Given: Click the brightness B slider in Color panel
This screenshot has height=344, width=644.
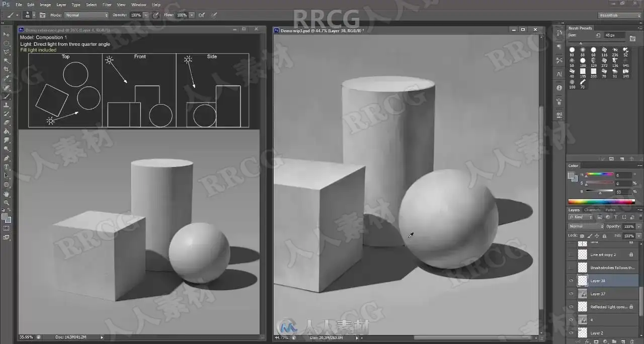Looking at the screenshot, I should click(x=600, y=192).
